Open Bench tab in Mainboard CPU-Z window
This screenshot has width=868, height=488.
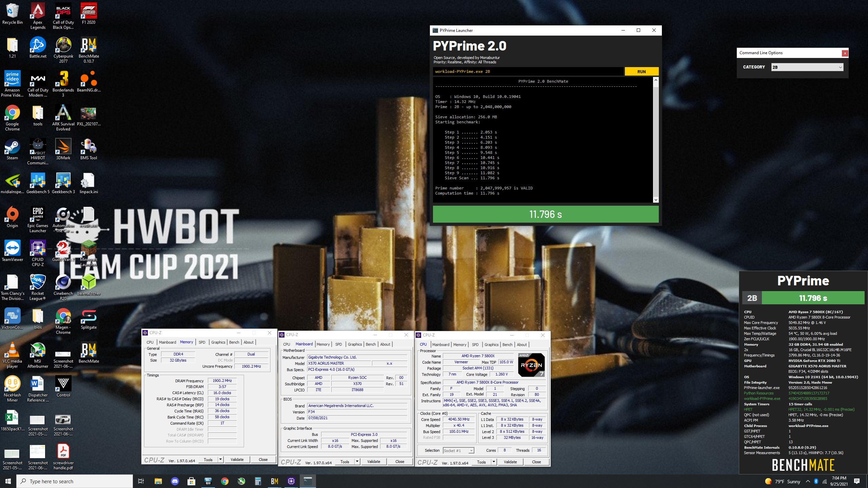371,344
